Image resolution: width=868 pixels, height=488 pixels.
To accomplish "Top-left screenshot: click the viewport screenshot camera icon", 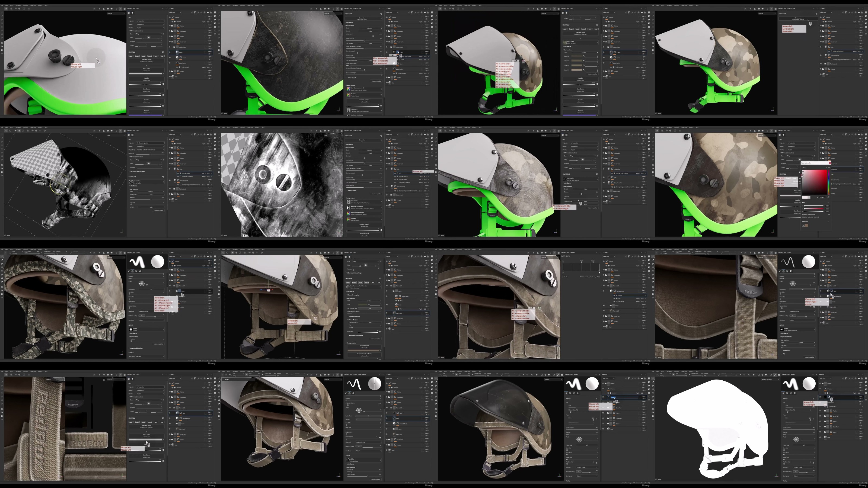I will coord(125,9).
